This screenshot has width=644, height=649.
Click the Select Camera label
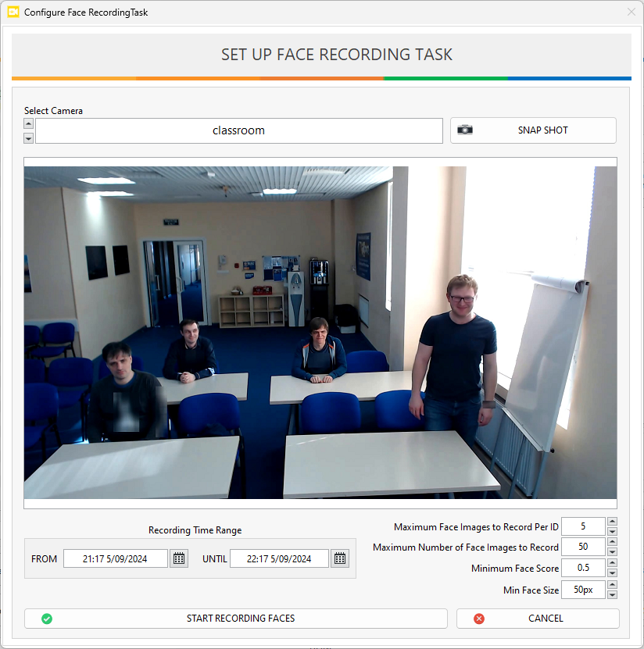(x=53, y=111)
